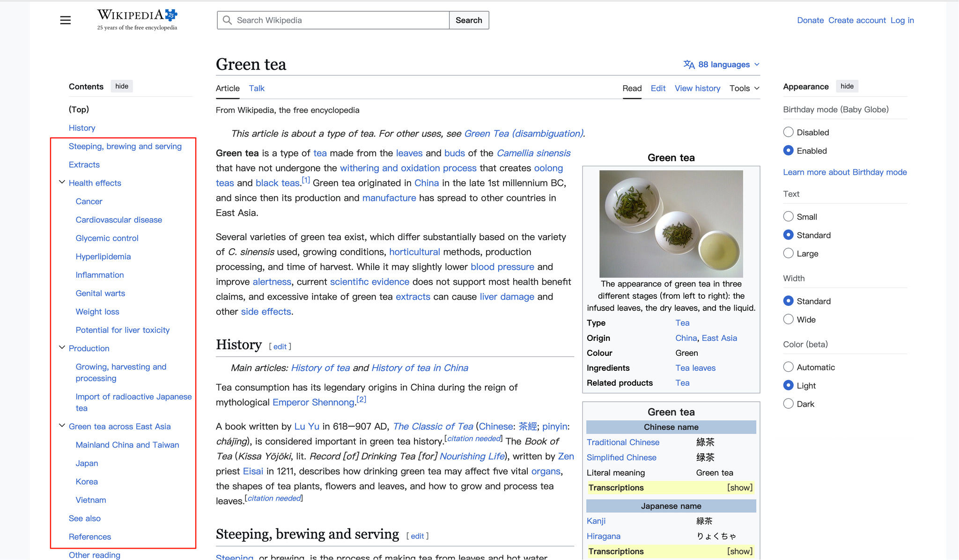Open the View history tab
Viewport: 959px width, 560px height.
(x=697, y=88)
